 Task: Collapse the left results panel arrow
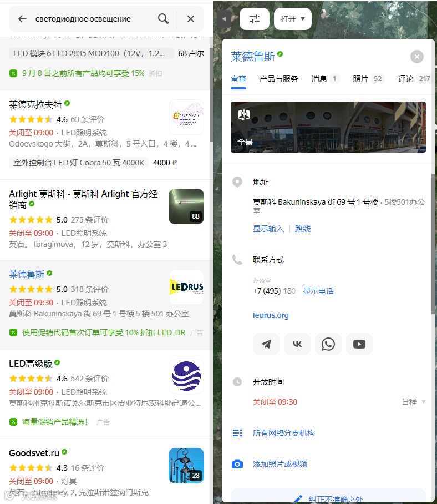[224, 19]
